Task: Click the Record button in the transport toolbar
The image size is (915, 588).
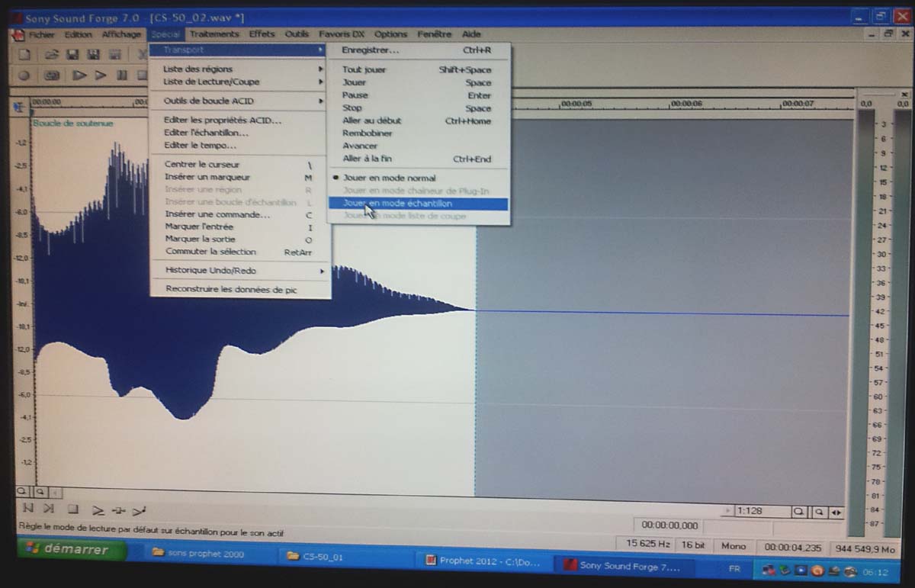Action: pyautogui.click(x=24, y=76)
